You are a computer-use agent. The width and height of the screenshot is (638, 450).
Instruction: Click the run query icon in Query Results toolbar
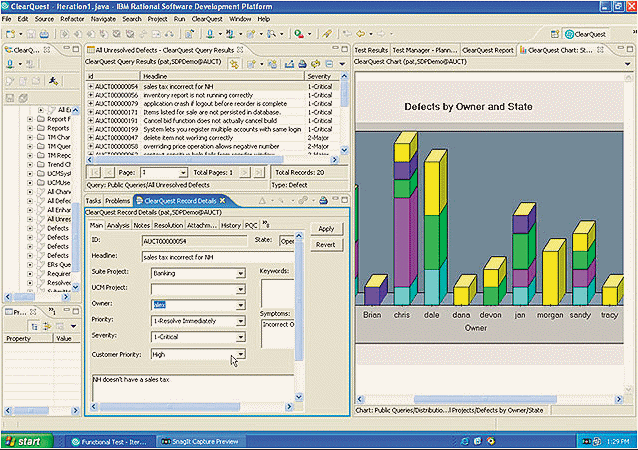click(234, 64)
